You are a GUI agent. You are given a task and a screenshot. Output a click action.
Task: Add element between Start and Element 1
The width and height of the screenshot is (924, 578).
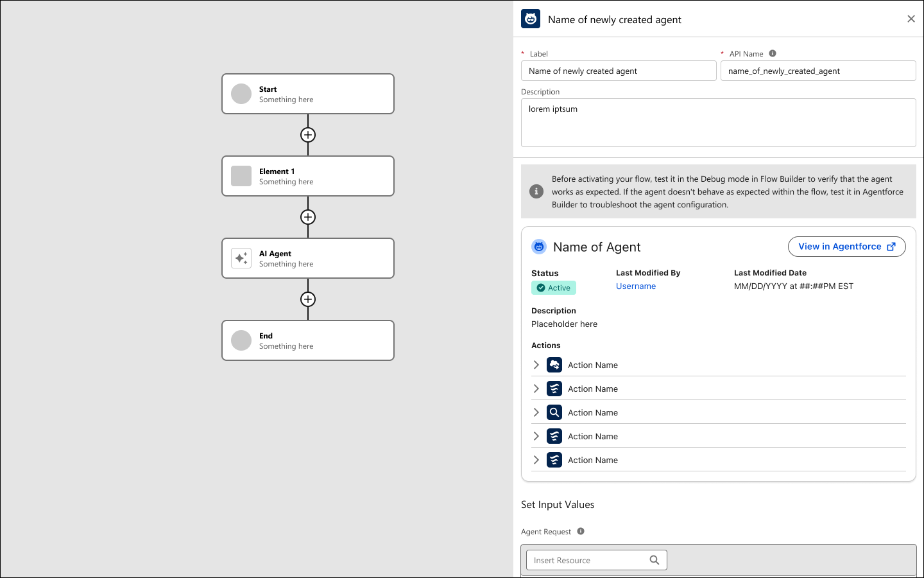308,135
